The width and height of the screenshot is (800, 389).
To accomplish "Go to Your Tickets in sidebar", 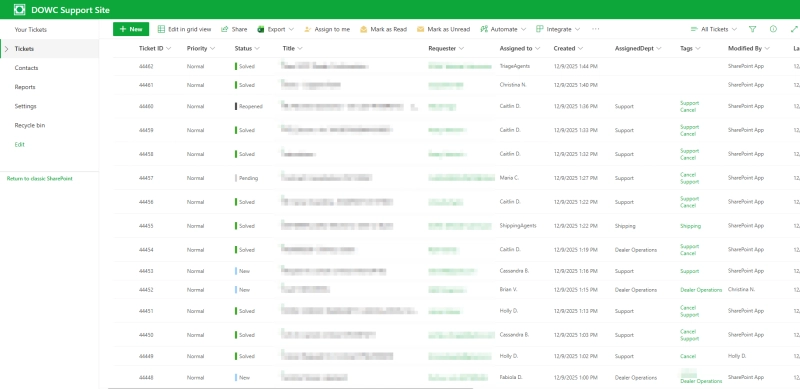I will 31,30.
